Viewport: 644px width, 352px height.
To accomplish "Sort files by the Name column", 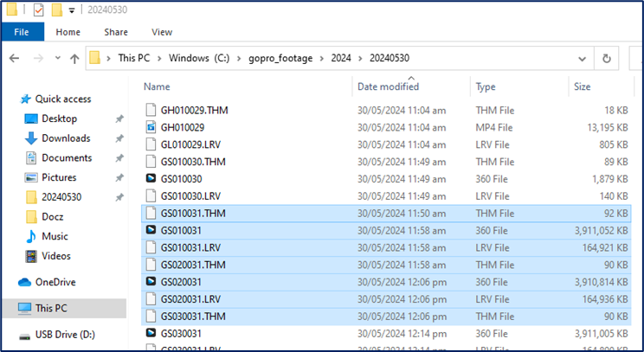I will point(157,86).
